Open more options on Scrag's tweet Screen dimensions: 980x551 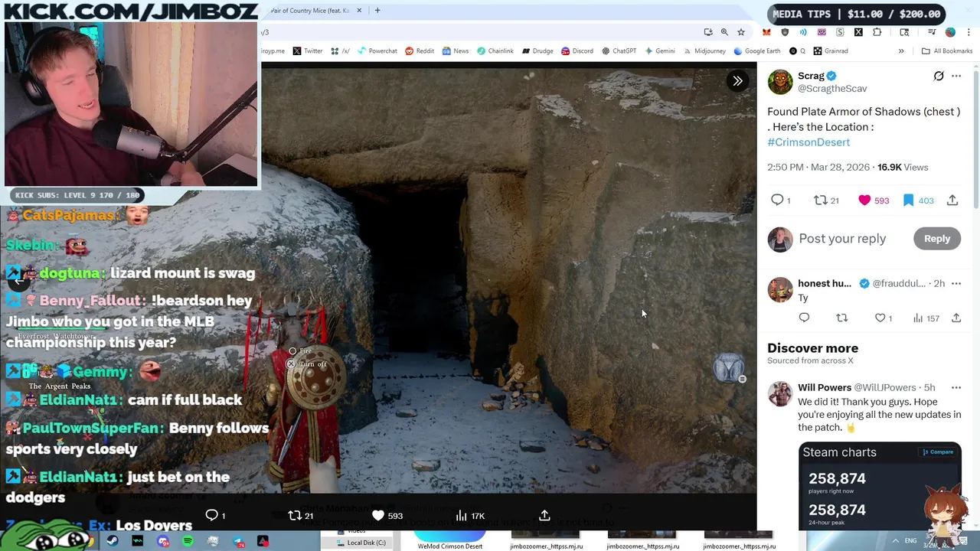[x=956, y=76]
